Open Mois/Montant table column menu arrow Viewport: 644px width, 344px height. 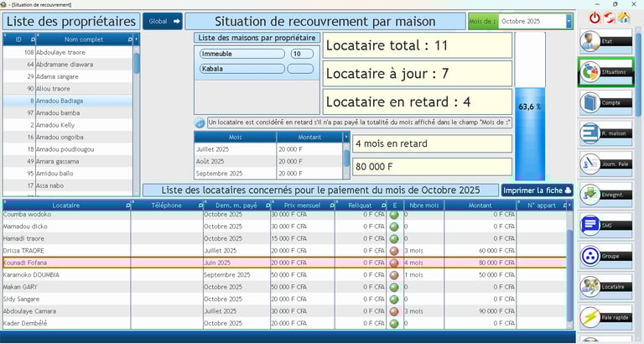coord(346,137)
